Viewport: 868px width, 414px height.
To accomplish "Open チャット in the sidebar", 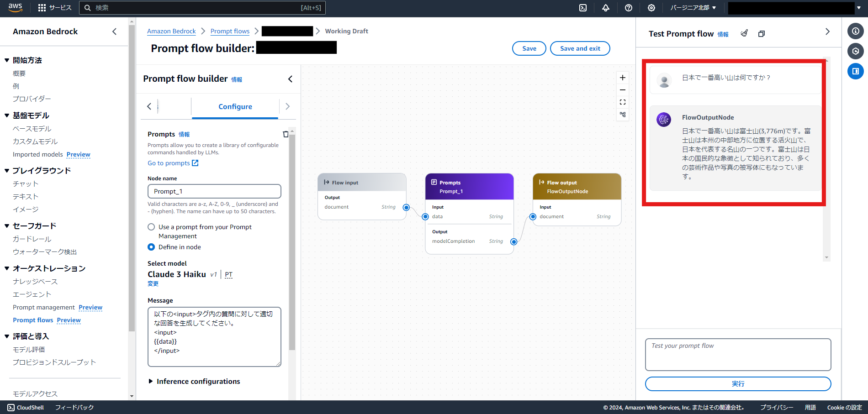I will [x=26, y=183].
